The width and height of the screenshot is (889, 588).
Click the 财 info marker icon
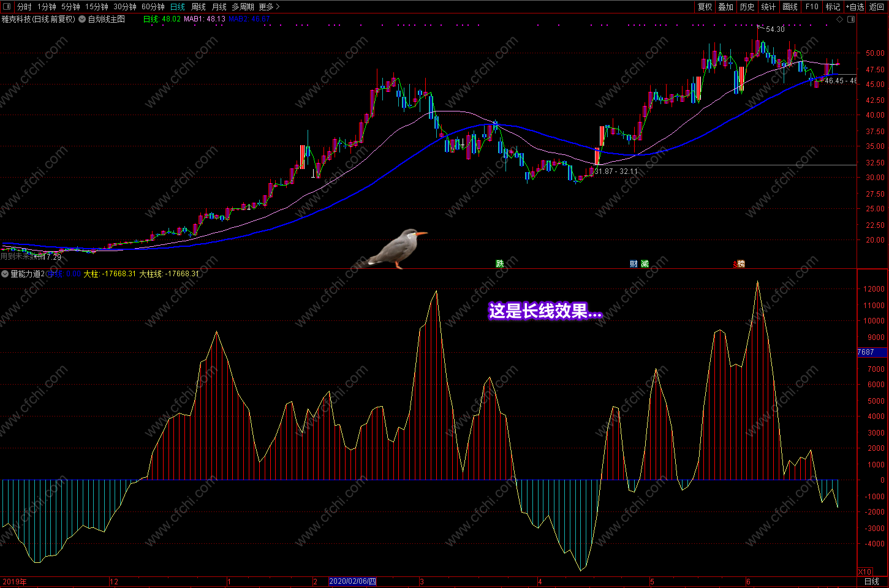(634, 264)
